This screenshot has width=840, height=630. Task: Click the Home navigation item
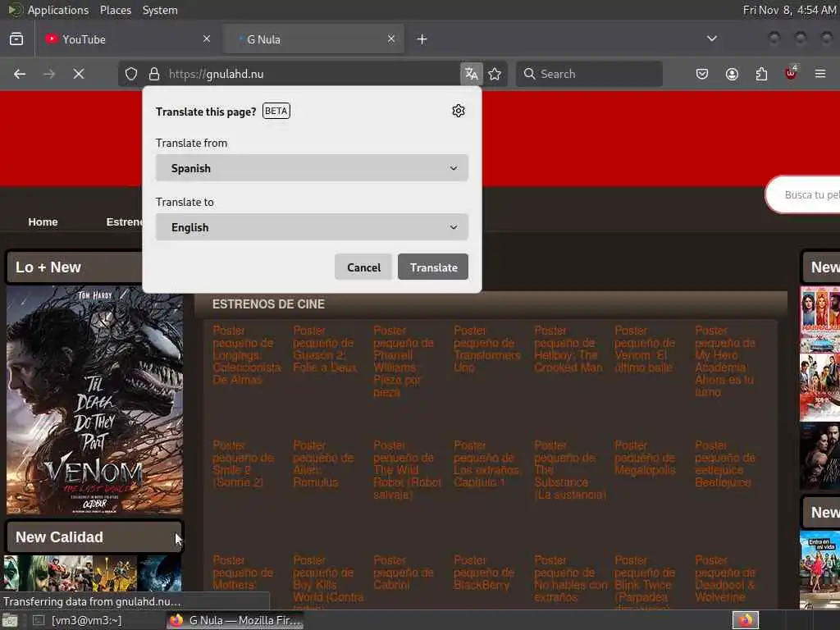(43, 221)
